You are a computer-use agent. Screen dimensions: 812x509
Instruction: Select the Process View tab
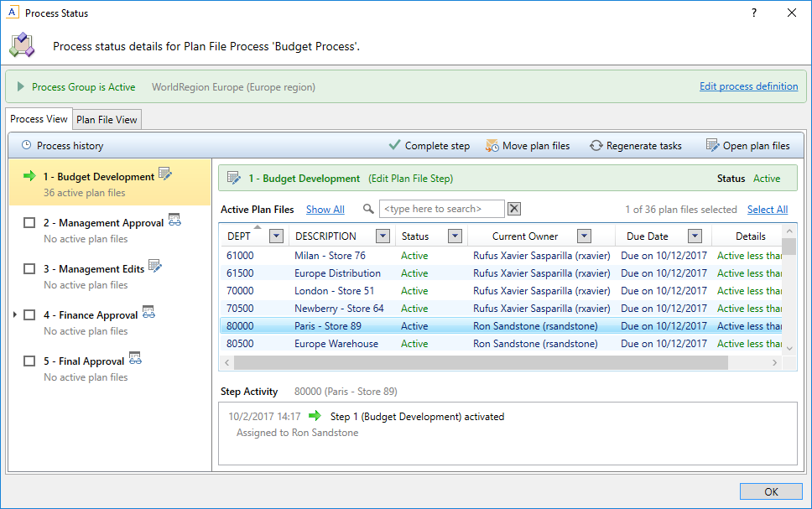39,119
